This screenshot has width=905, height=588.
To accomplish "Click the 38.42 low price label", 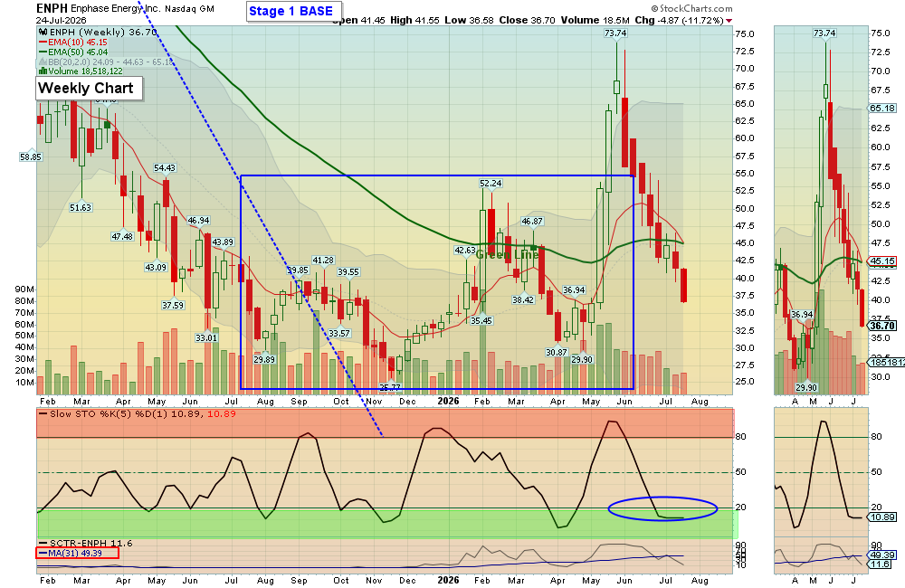I will (523, 299).
